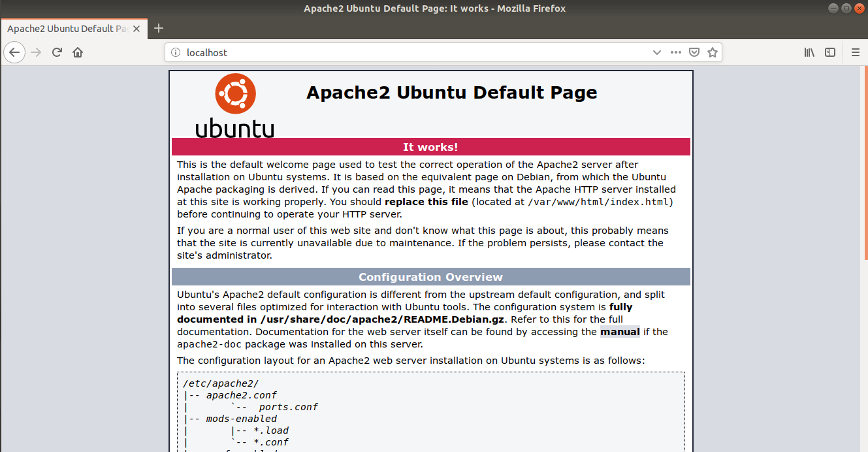Close the Firefox window
The height and width of the screenshot is (452, 868).
[x=858, y=8]
